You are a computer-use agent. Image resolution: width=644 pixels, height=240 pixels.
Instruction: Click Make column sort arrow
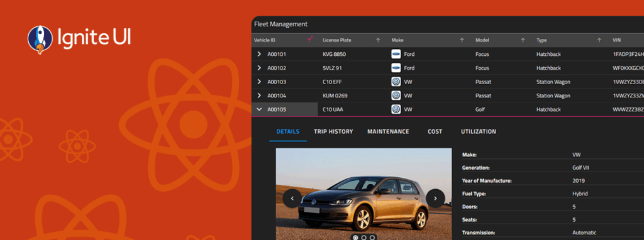(462, 40)
